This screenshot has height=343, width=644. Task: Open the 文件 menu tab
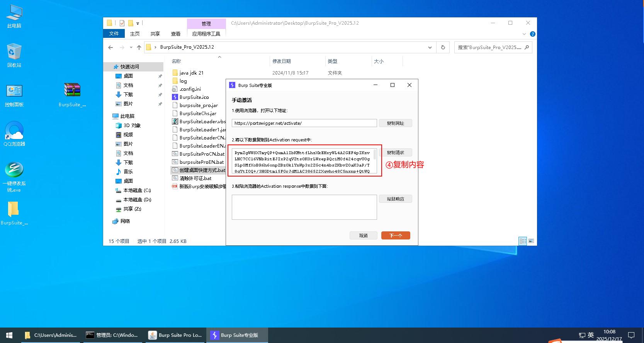click(x=114, y=34)
